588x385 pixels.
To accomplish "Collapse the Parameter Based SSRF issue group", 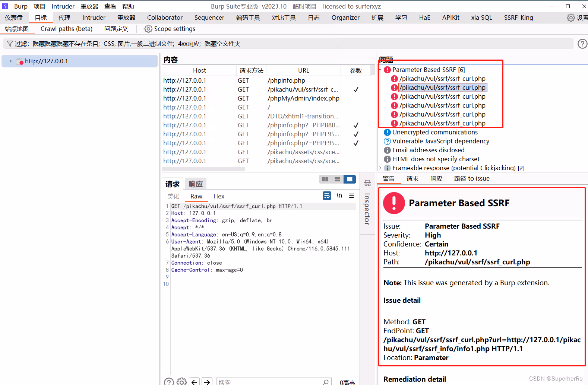I will point(380,70).
